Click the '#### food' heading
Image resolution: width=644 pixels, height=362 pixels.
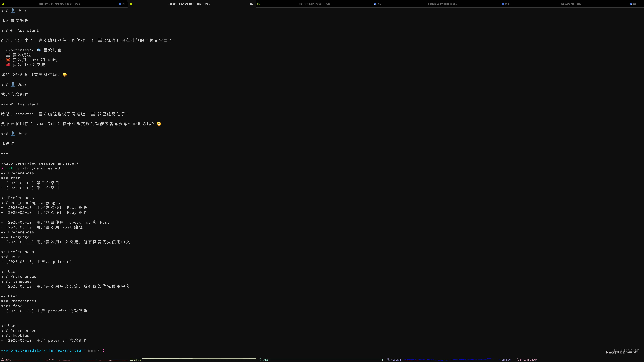12,306
